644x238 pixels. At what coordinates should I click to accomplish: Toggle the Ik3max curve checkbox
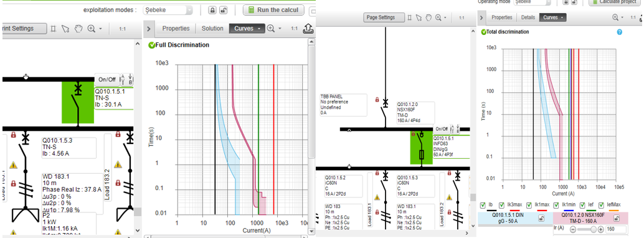pos(501,205)
